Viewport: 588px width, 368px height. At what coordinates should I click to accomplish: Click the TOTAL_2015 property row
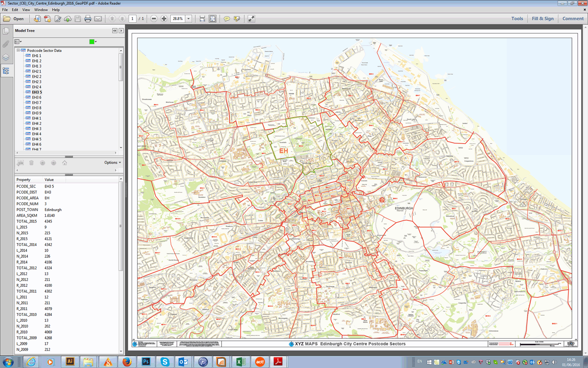click(67, 221)
